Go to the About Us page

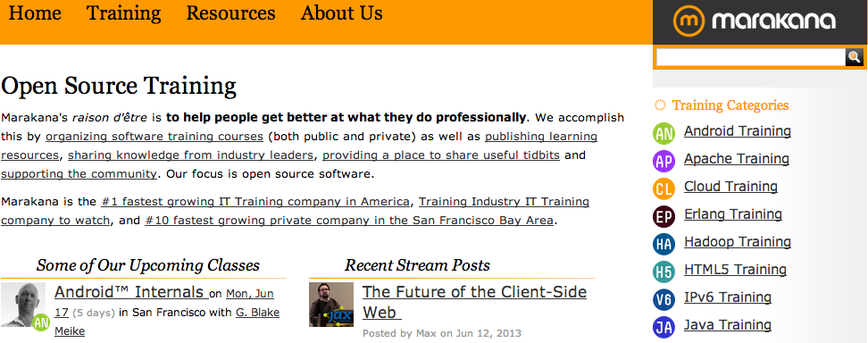pos(341,13)
